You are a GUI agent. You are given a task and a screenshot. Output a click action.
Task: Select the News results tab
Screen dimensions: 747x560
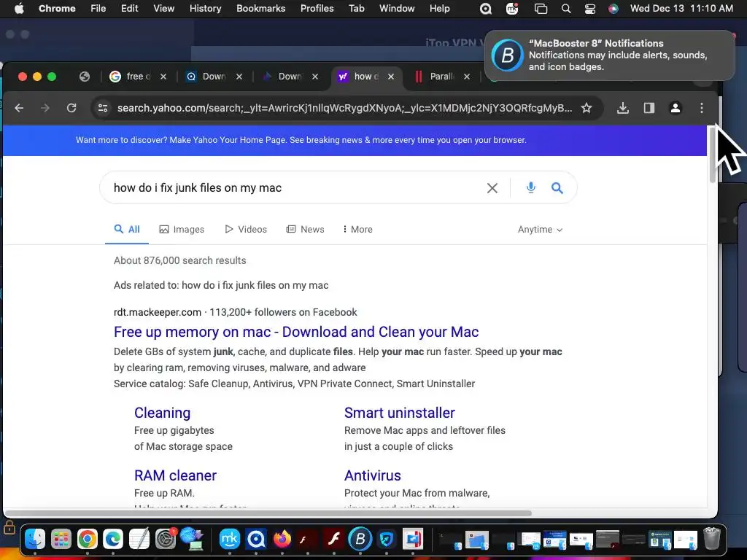[305, 230]
